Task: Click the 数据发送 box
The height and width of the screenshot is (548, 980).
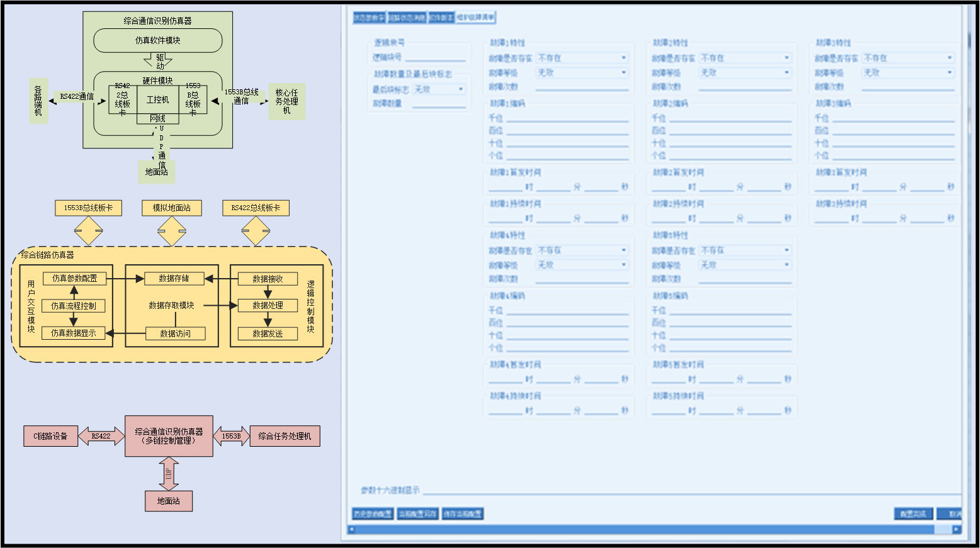Action: point(268,333)
